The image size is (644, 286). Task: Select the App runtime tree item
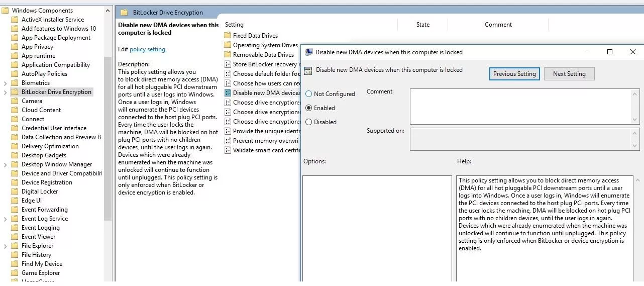[38, 56]
